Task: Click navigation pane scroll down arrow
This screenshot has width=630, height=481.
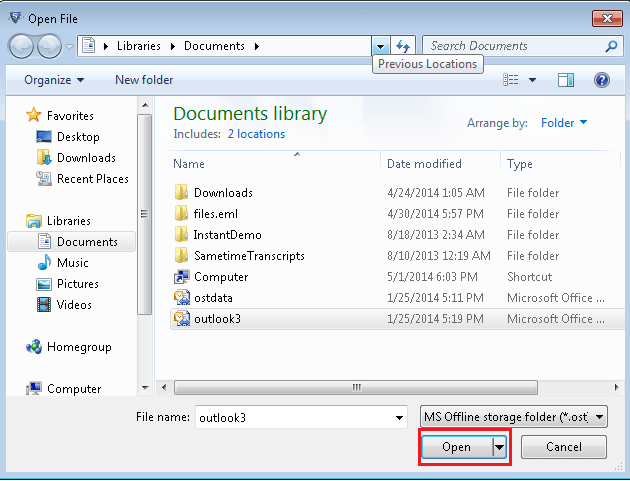Action: click(x=145, y=388)
